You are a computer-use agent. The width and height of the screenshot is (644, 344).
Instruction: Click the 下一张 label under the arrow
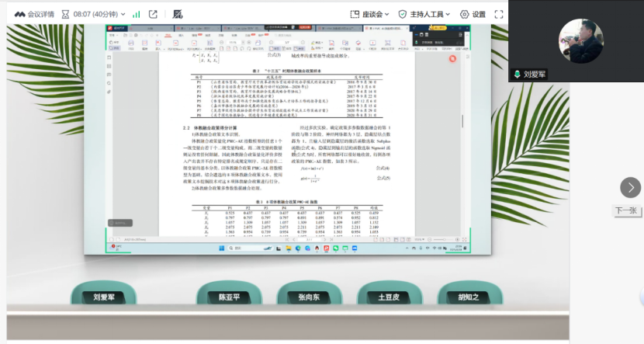pos(625,210)
